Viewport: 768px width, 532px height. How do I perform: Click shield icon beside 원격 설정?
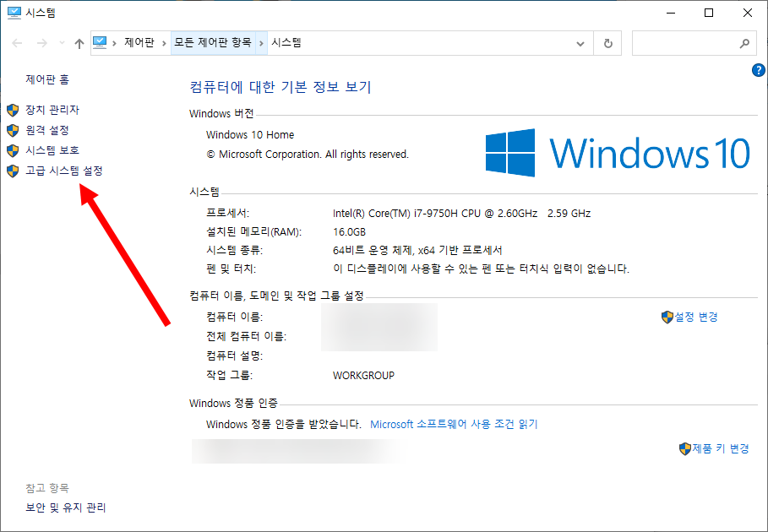click(x=13, y=130)
